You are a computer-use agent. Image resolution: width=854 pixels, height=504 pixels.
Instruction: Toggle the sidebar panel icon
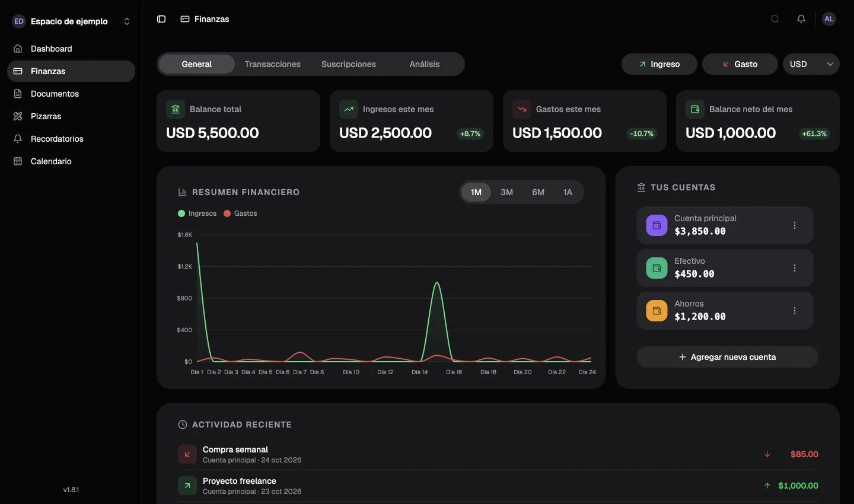[161, 19]
